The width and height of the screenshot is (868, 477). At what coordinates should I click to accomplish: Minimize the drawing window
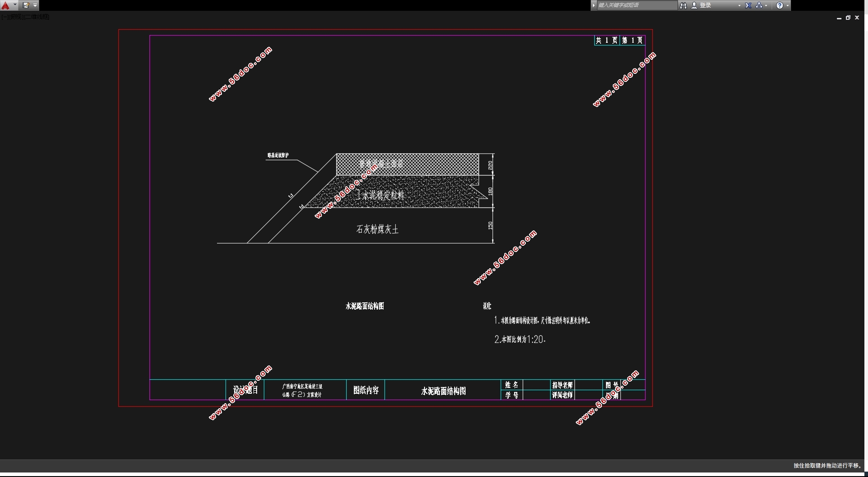tap(839, 18)
